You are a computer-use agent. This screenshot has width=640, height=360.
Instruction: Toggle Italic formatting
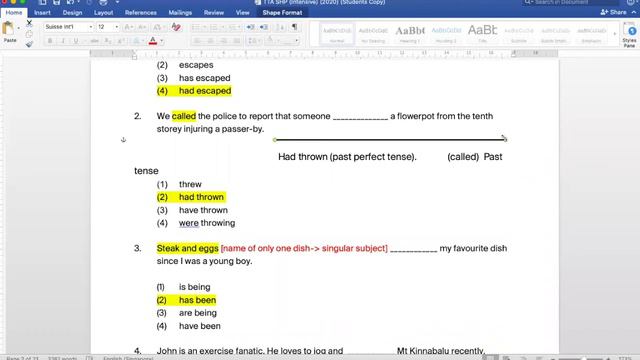pyautogui.click(x=63, y=41)
